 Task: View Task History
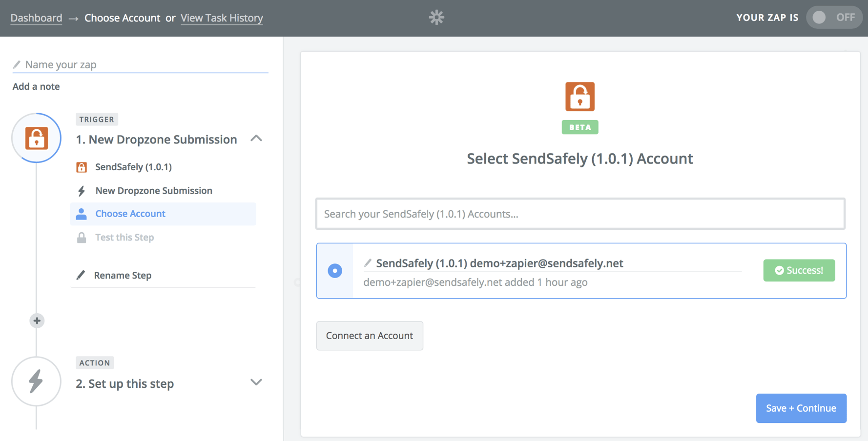click(x=222, y=18)
